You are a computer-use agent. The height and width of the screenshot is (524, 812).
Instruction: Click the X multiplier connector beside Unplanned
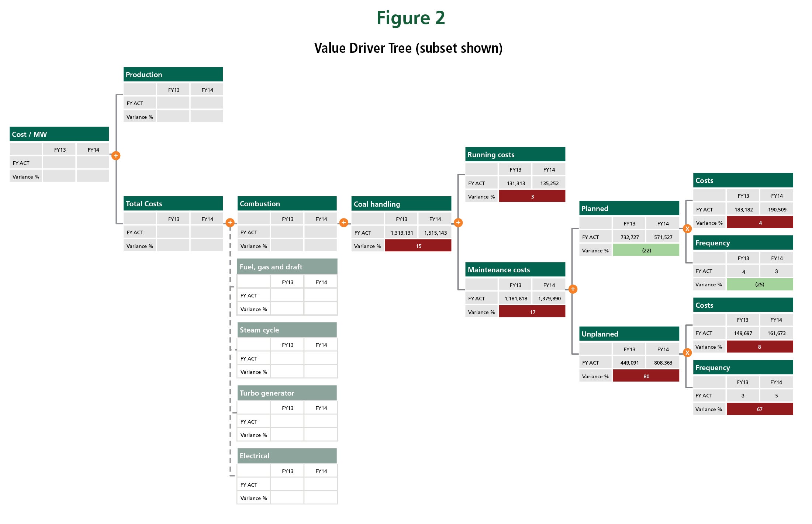point(687,353)
